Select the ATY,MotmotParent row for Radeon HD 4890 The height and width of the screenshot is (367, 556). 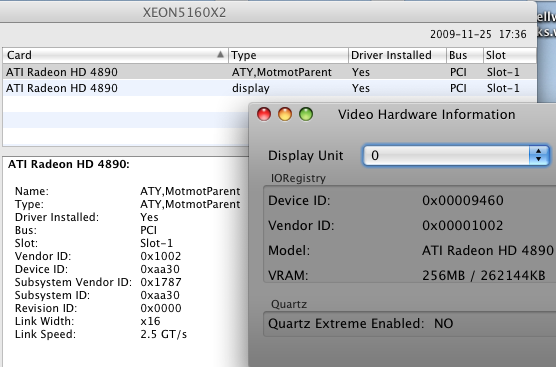(x=269, y=72)
